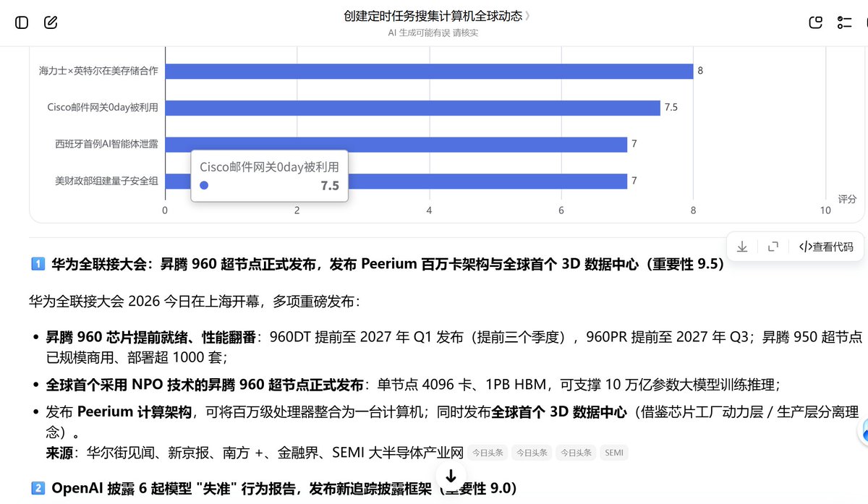Click the blue number 2 emoji before OpenAI
868x504 pixels.
click(x=38, y=489)
